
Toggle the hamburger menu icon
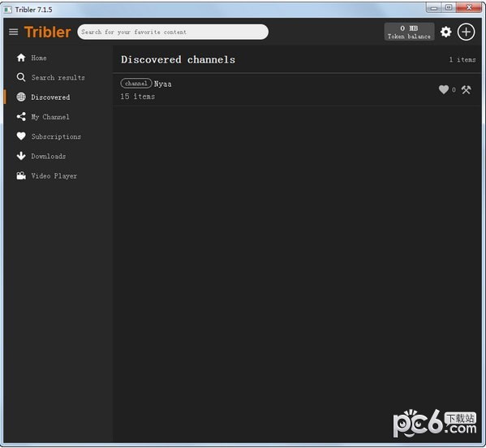coord(13,32)
